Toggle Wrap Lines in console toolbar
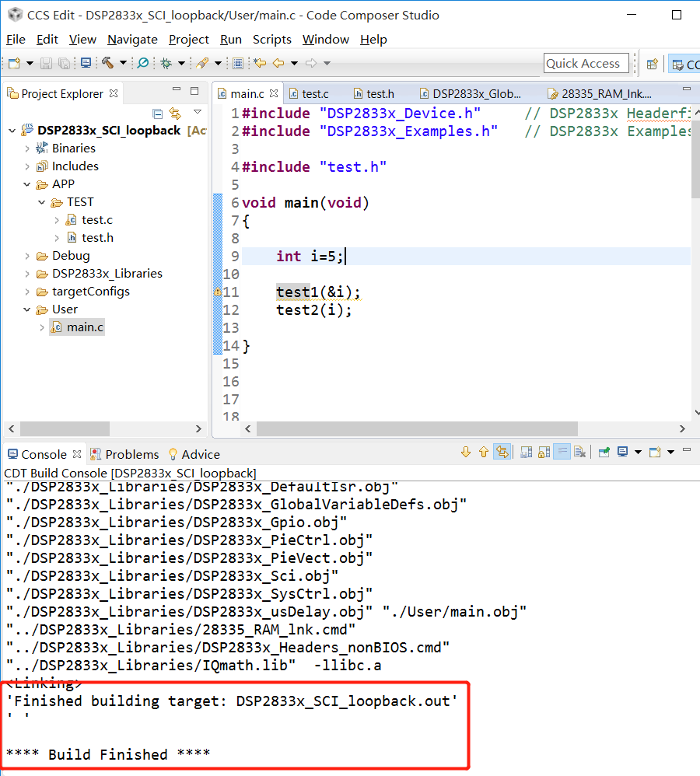700x776 pixels. pos(562,452)
